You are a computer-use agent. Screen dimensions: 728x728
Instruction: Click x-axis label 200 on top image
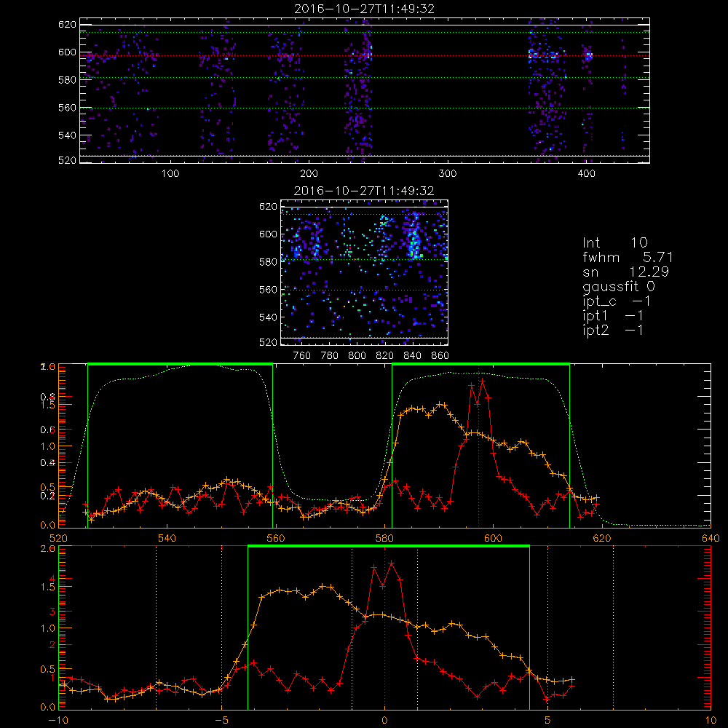click(309, 174)
